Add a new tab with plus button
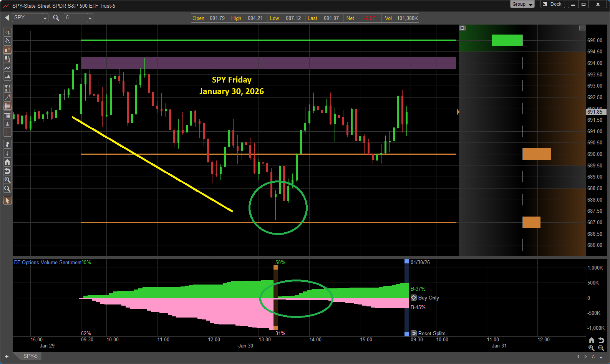The width and height of the screenshot is (610, 364). pyautogui.click(x=7, y=356)
